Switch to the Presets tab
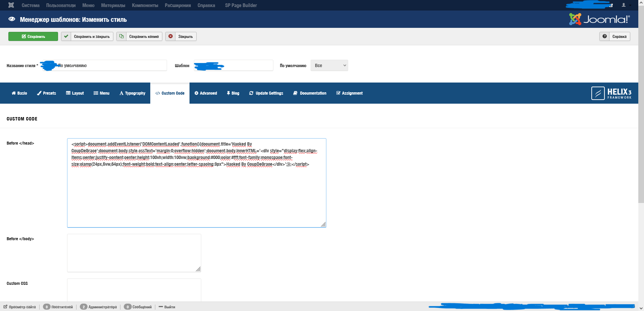 pyautogui.click(x=47, y=93)
